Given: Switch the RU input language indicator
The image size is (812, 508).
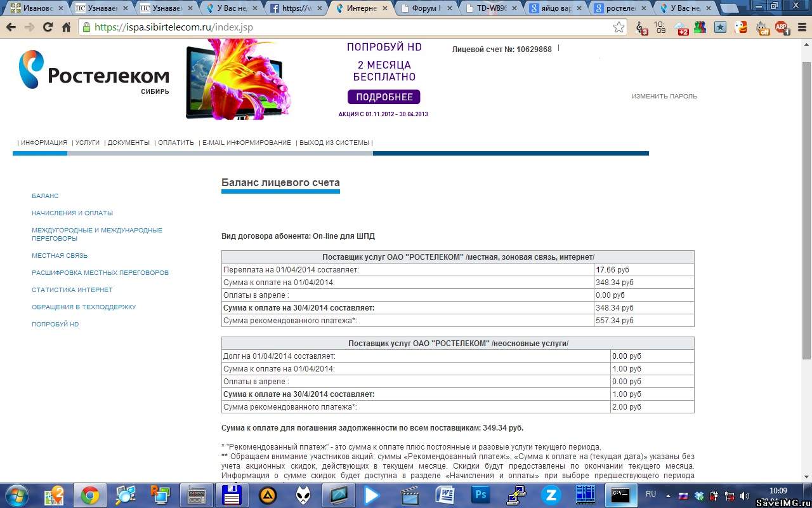Looking at the screenshot, I should pos(650,494).
